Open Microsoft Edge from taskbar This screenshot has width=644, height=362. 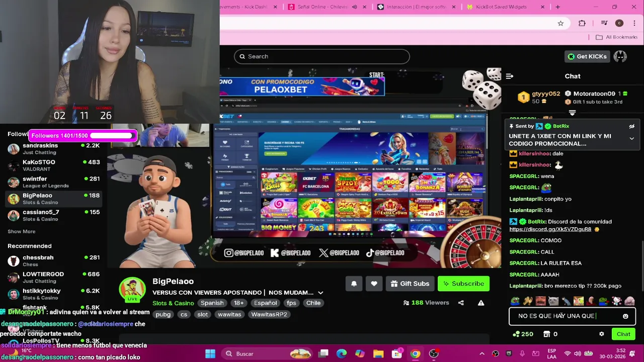point(342,353)
